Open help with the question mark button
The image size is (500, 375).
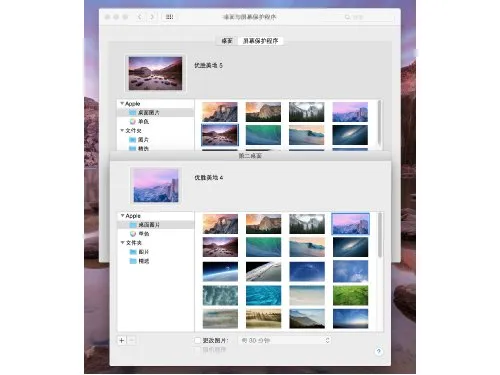point(378,351)
